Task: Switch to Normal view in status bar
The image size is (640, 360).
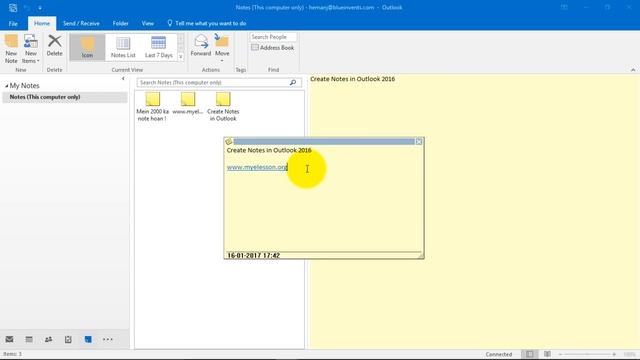Action: click(529, 354)
